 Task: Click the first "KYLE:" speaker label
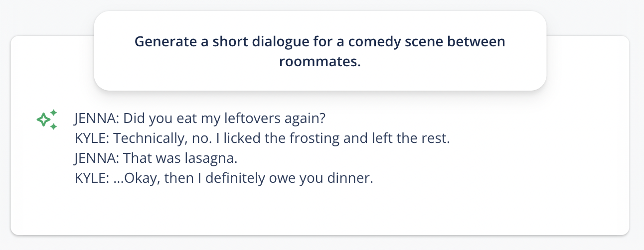coord(91,138)
